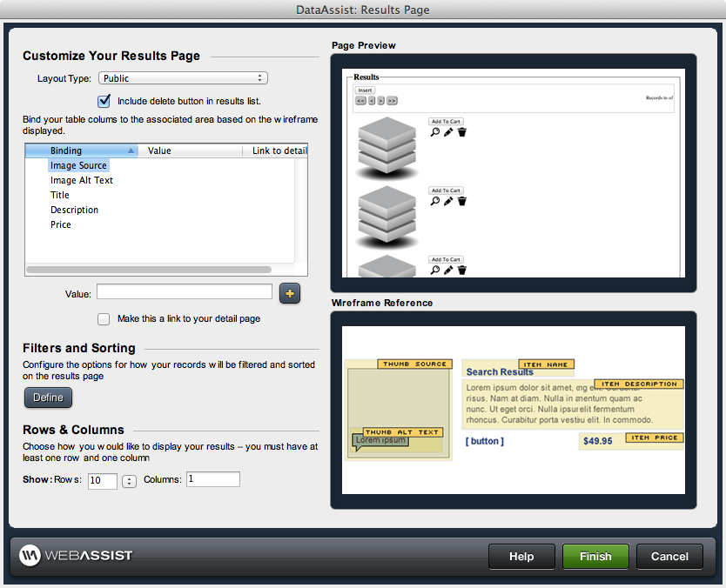Click the last-page >> pagination icon
The height and width of the screenshot is (588, 726).
point(392,101)
